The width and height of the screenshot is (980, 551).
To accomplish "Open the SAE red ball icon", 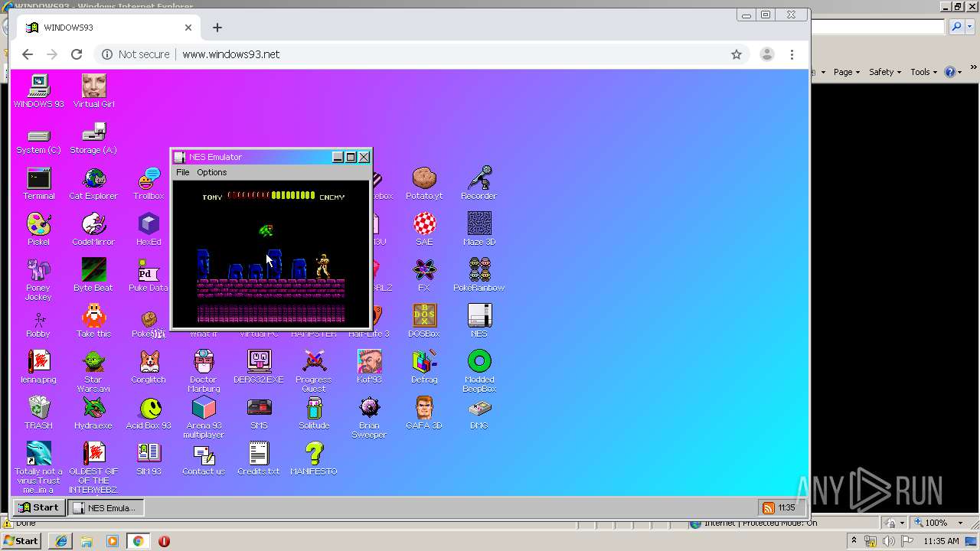I will point(424,229).
